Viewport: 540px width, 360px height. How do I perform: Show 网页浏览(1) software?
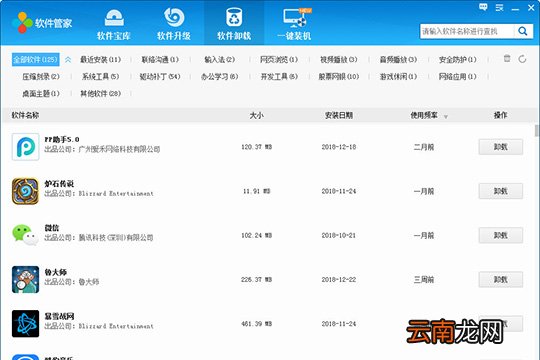coord(279,60)
